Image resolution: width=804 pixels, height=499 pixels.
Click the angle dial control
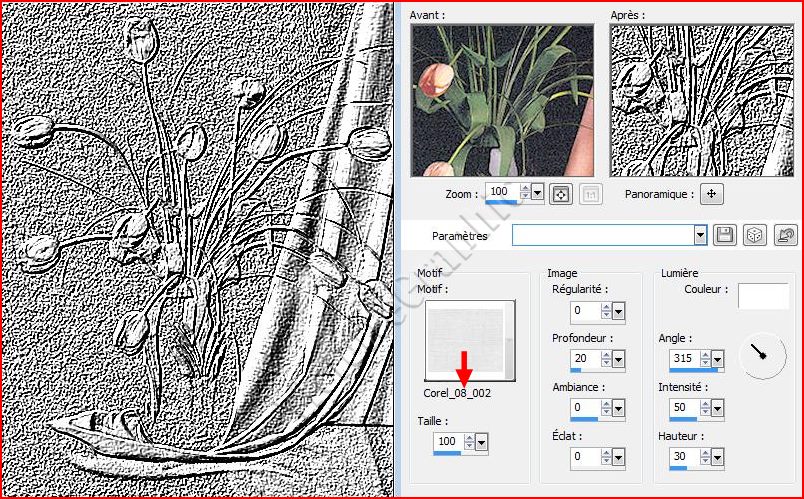click(760, 352)
